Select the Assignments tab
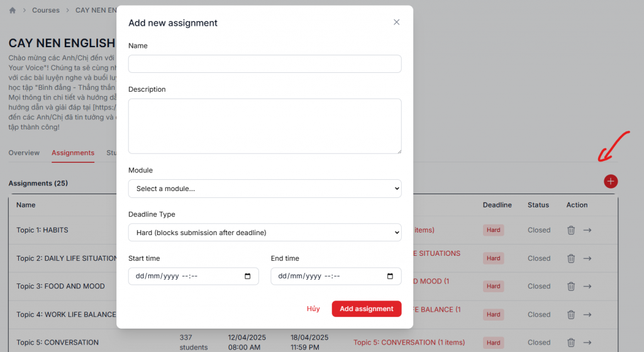 (x=73, y=153)
